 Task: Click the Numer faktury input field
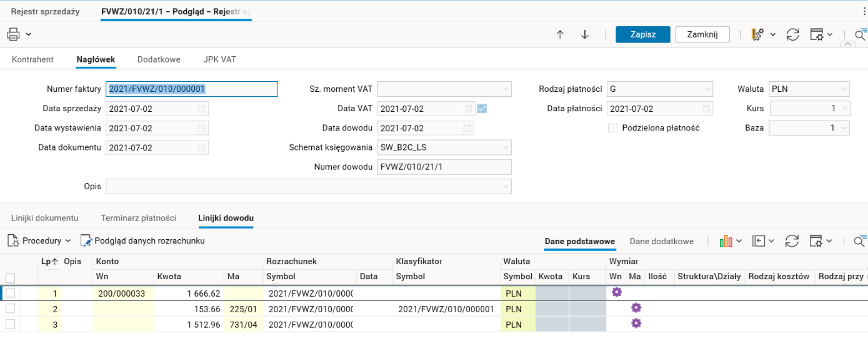[x=192, y=89]
